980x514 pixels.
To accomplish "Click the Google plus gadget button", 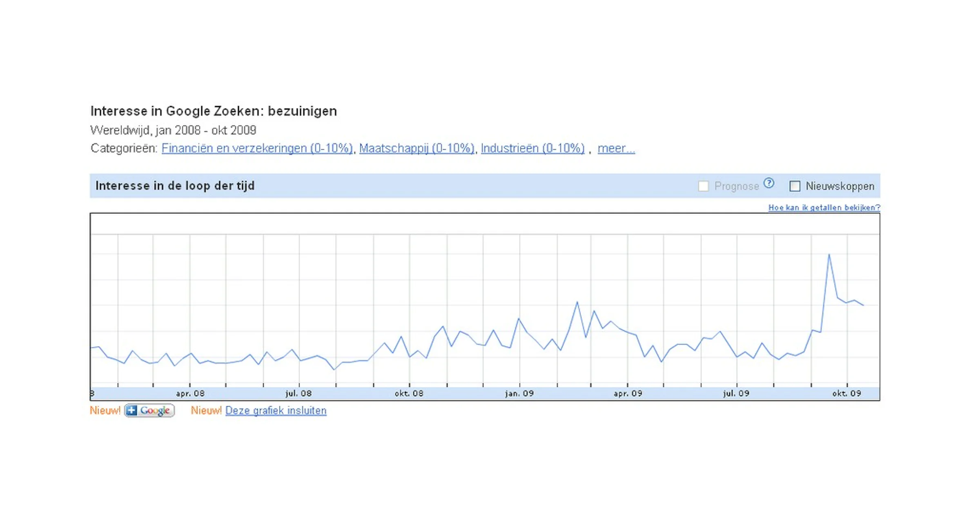I will pyautogui.click(x=149, y=410).
